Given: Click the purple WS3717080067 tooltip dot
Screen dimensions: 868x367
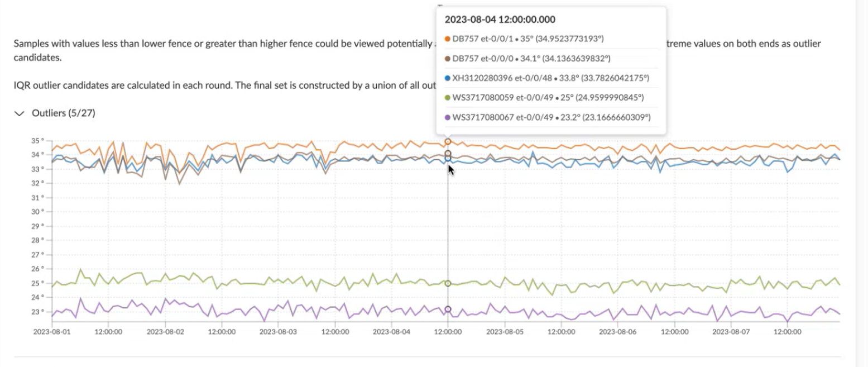Looking at the screenshot, I should pyautogui.click(x=448, y=117).
